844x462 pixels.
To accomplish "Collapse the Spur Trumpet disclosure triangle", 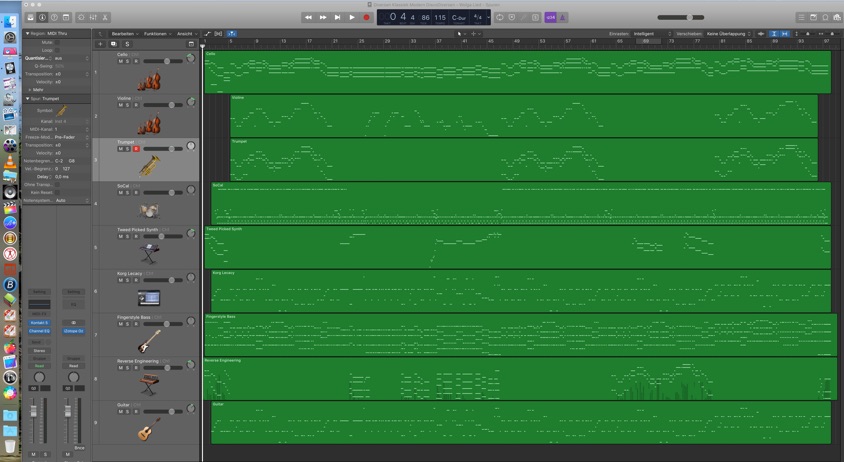I will click(x=27, y=99).
